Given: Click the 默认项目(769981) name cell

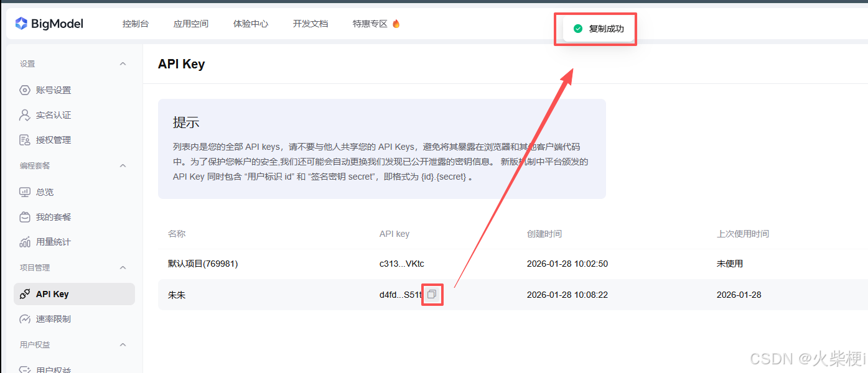Looking at the screenshot, I should [203, 264].
